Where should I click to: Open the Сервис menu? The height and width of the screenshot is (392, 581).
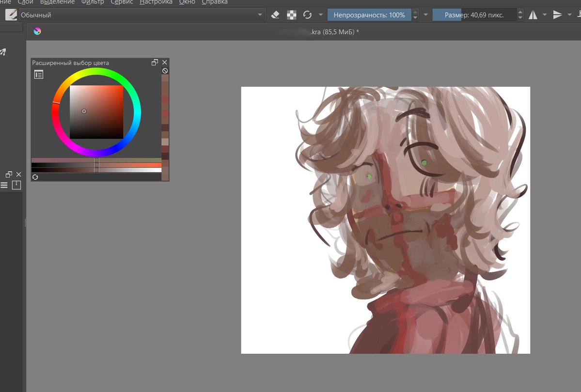click(122, 2)
